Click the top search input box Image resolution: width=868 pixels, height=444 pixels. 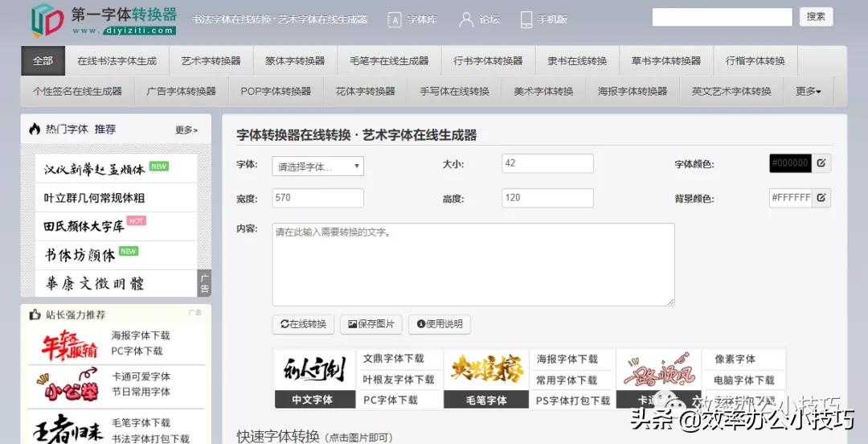[722, 17]
